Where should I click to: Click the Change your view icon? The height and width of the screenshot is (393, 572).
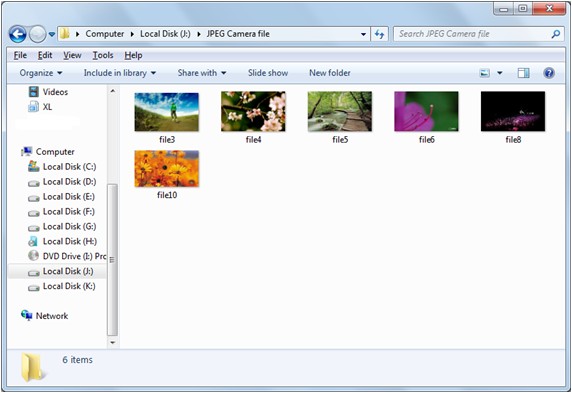point(484,73)
